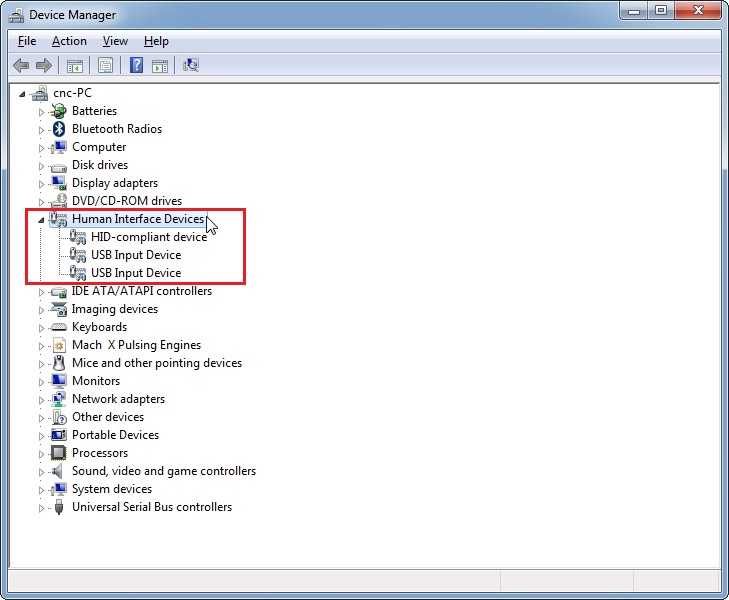The width and height of the screenshot is (729, 600).
Task: Expand the Monitors node arrow
Action: 41,382
